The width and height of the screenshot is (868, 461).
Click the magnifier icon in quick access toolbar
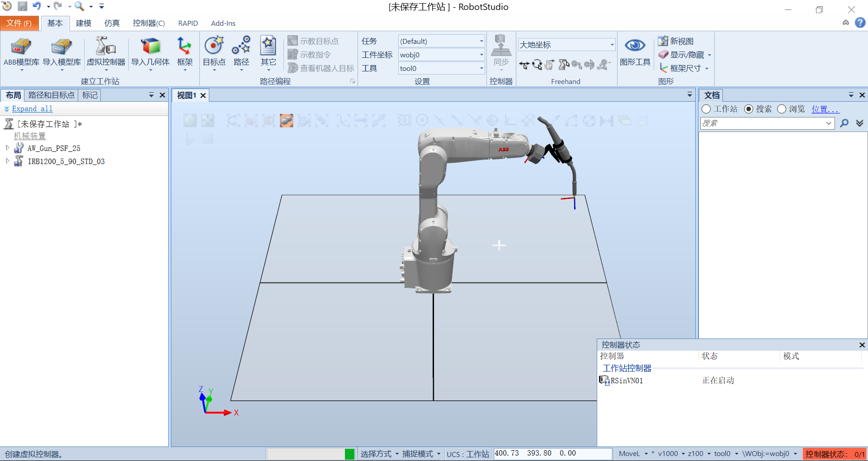tap(79, 6)
